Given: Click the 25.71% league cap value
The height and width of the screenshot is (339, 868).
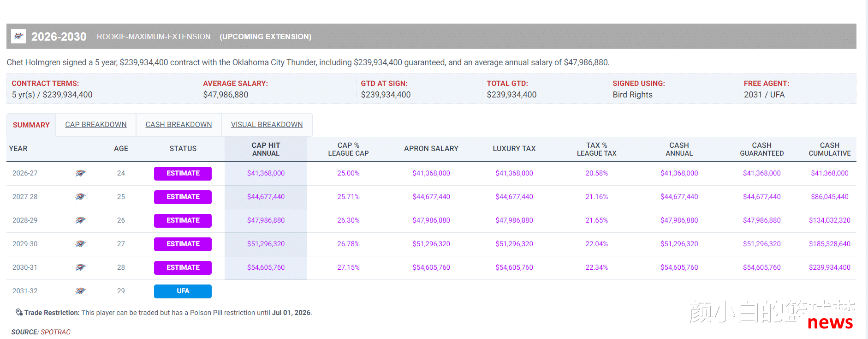Looking at the screenshot, I should click(x=348, y=197).
